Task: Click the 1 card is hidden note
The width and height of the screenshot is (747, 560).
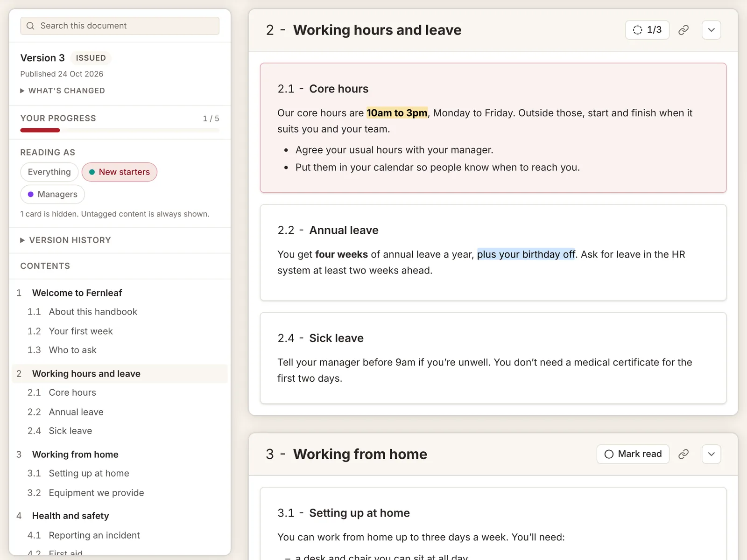Action: pos(115,214)
